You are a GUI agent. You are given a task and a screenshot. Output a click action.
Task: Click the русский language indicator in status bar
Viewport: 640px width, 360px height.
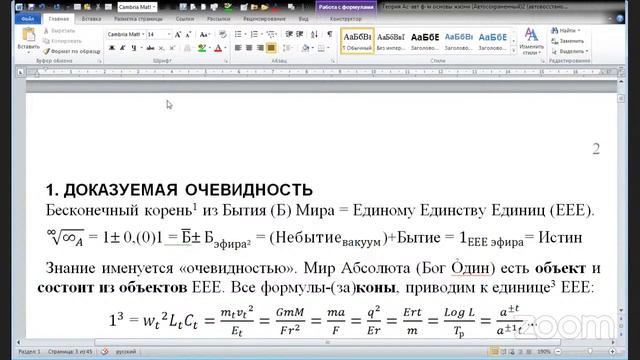click(126, 351)
